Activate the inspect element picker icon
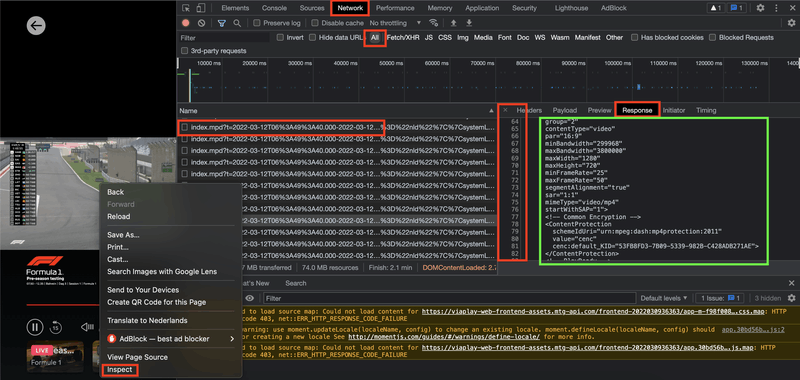The width and height of the screenshot is (800, 380). 186,8
